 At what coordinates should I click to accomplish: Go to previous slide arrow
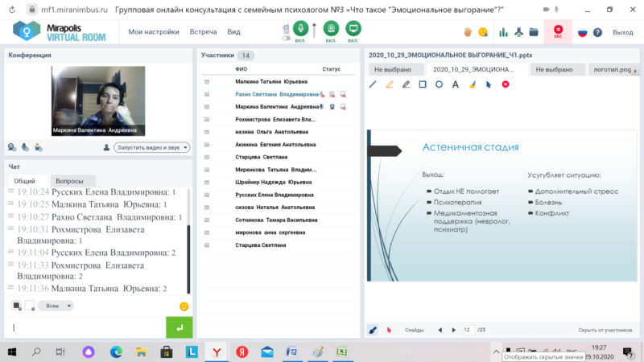pyautogui.click(x=440, y=330)
